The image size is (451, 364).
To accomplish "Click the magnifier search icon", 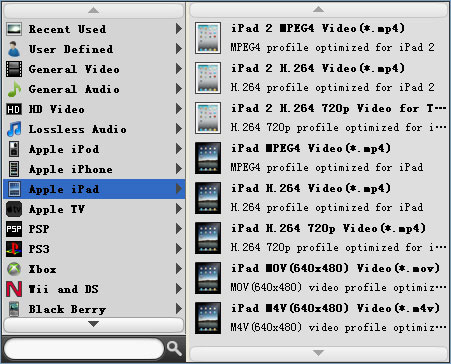I will click(174, 349).
